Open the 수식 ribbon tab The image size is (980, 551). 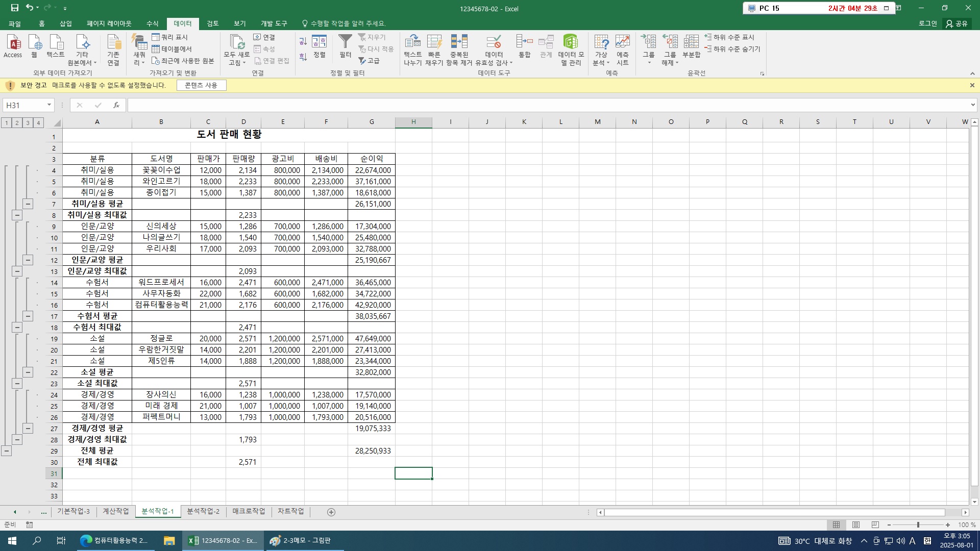tap(152, 23)
